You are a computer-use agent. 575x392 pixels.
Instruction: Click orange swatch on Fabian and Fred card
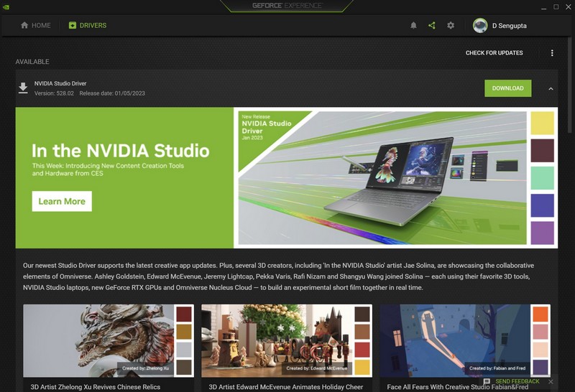pos(540,314)
